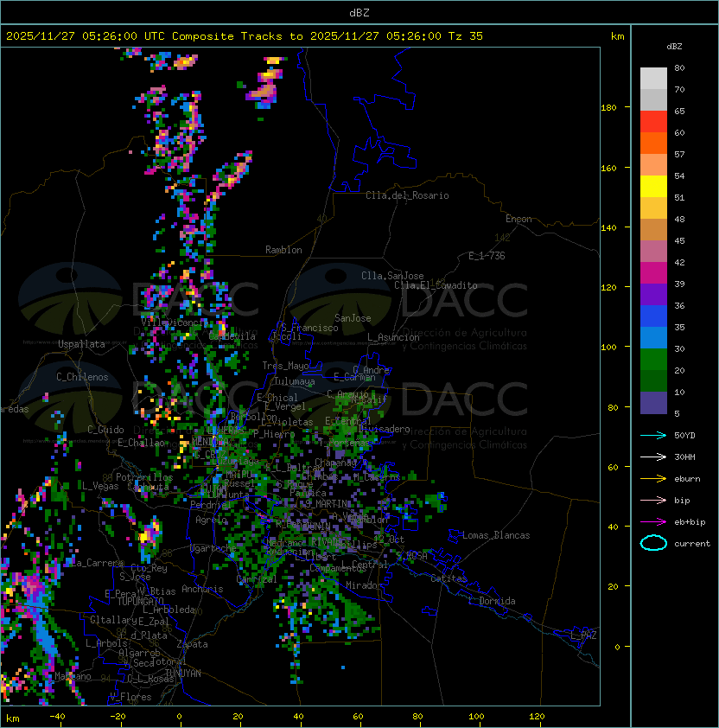Screen dimensions: 719x728
Task: Click the 120 km tick on horizontal axis
Action: pyautogui.click(x=537, y=717)
